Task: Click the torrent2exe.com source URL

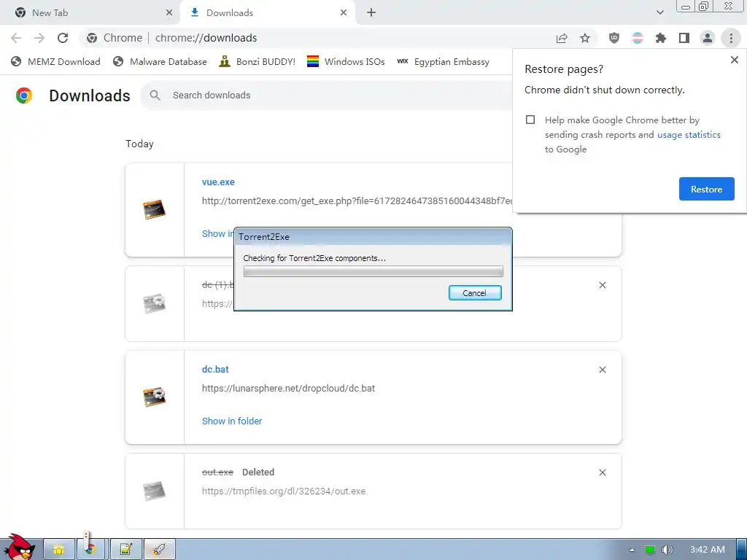Action: (x=357, y=201)
